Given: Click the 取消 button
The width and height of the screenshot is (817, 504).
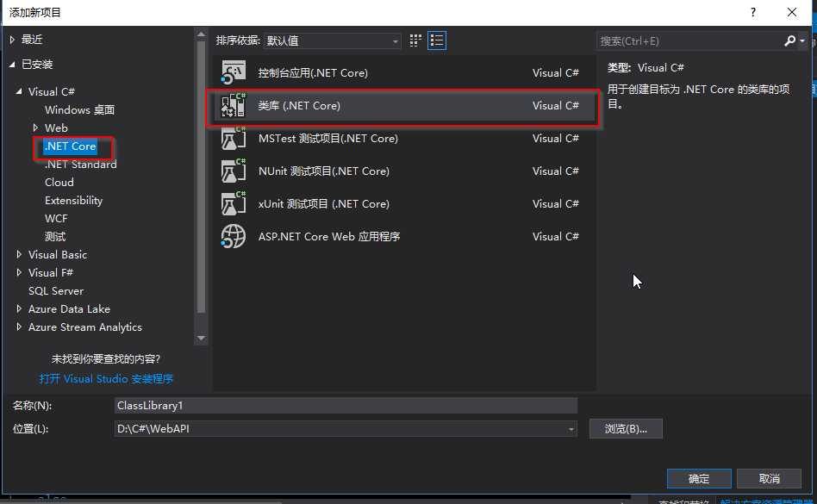Looking at the screenshot, I should (x=769, y=478).
